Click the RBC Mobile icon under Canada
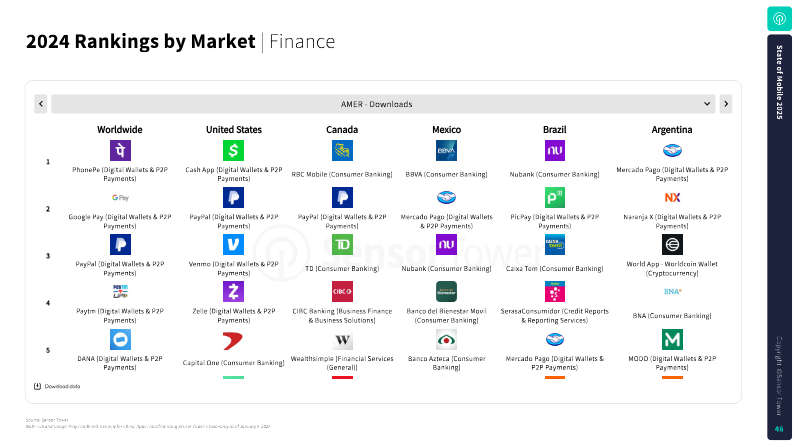Image resolution: width=800 pixels, height=447 pixels. 342,151
